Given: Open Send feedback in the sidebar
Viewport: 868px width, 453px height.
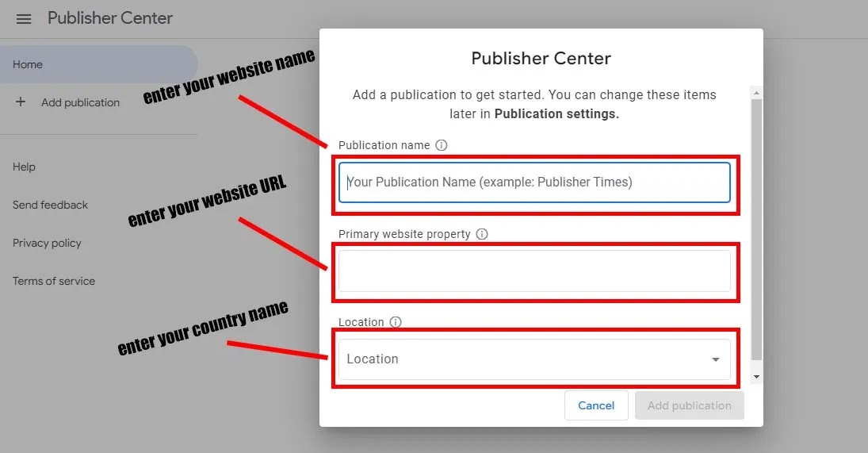Looking at the screenshot, I should (x=51, y=205).
